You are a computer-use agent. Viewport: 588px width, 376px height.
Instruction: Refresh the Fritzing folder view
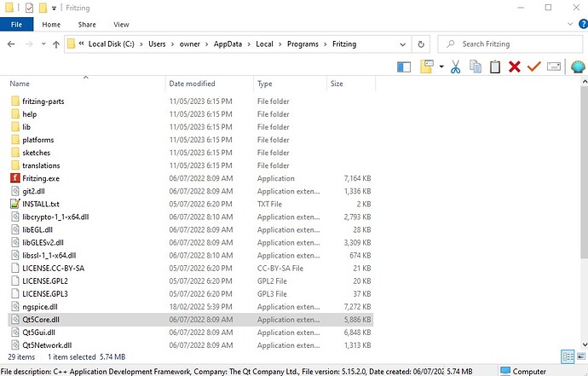[421, 44]
